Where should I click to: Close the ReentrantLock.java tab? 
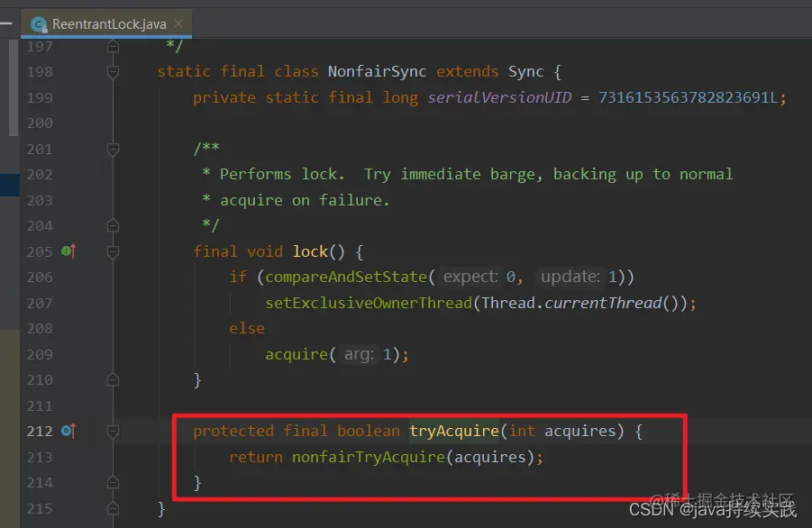click(x=178, y=23)
